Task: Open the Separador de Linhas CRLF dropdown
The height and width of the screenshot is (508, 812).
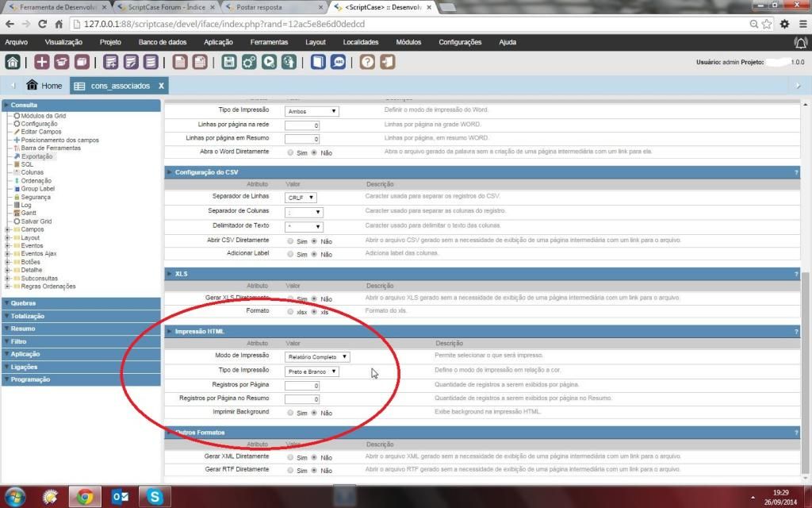Action: pos(301,198)
